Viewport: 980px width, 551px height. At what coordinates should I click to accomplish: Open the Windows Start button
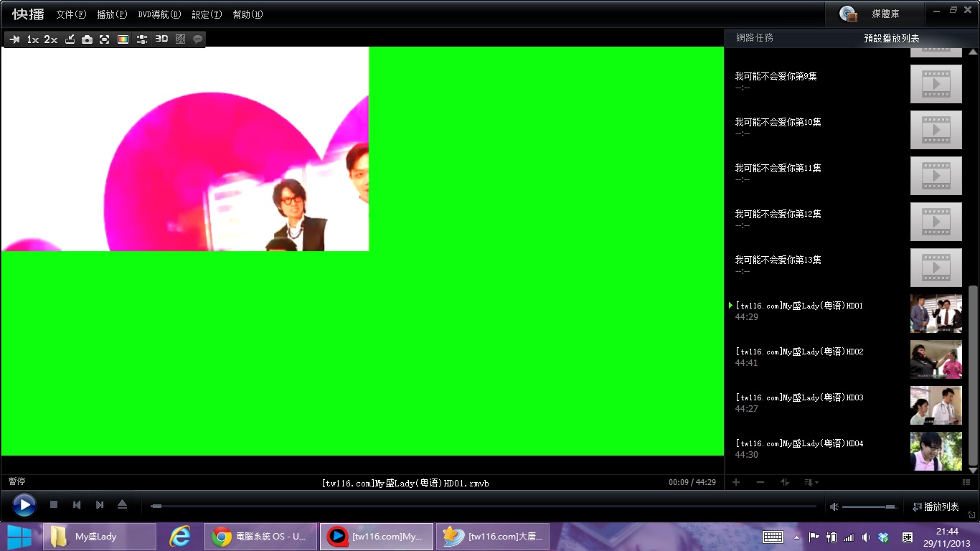tap(19, 537)
